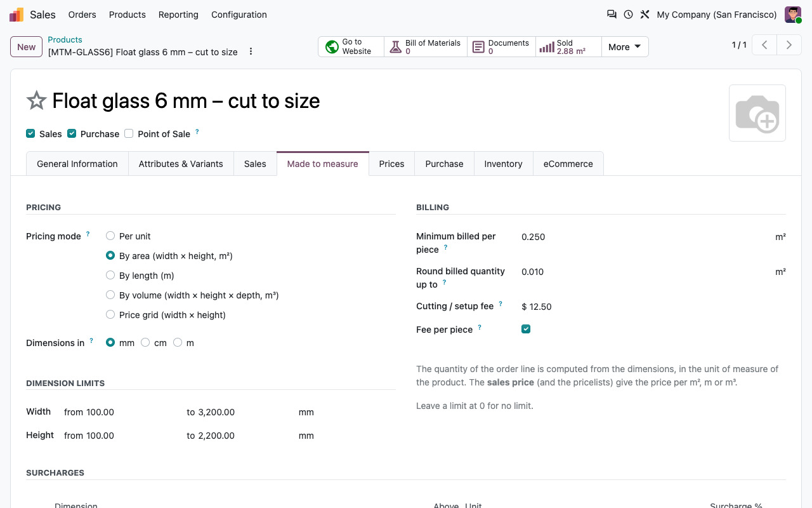Expand the More dropdown
This screenshot has height=508, width=812.
point(625,47)
